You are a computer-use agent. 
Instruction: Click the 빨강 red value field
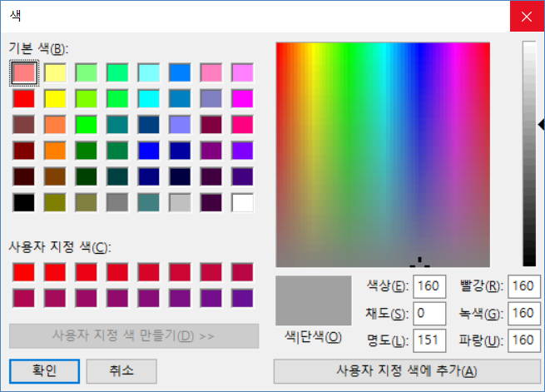(523, 286)
